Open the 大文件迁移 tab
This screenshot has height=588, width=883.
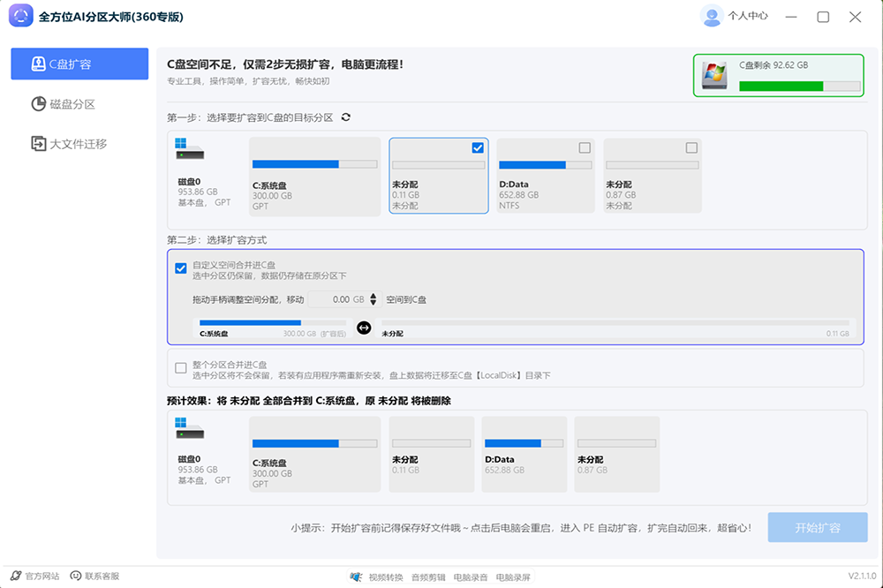pos(78,143)
